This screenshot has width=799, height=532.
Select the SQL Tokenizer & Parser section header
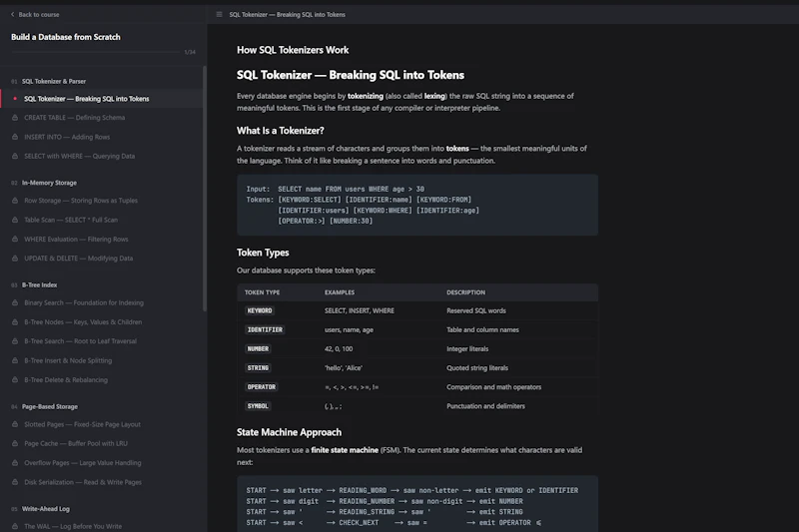[x=54, y=82]
